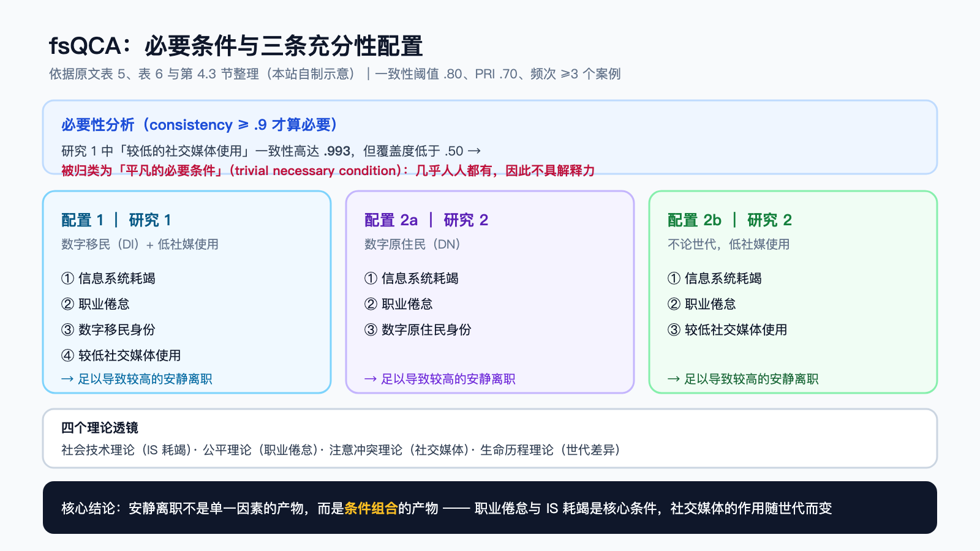Image resolution: width=980 pixels, height=551 pixels.
Task: Click heading '配置 2a | 研究 2'
Action: [426, 220]
